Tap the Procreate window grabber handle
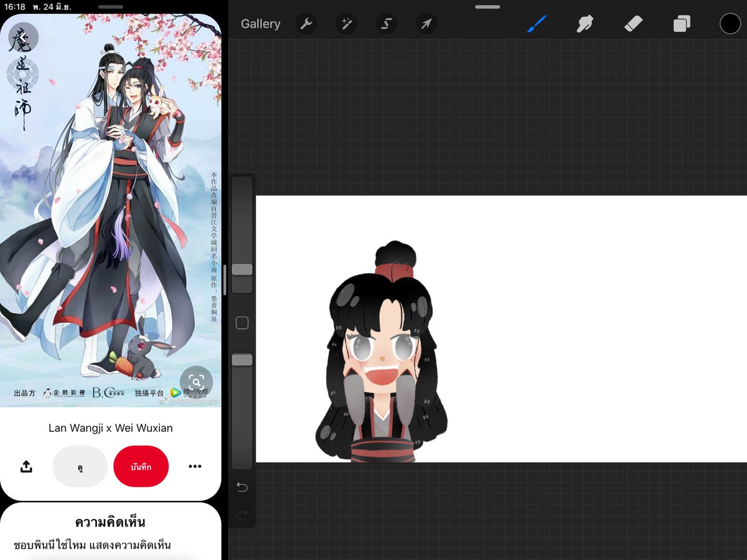747x560 pixels. point(487,6)
